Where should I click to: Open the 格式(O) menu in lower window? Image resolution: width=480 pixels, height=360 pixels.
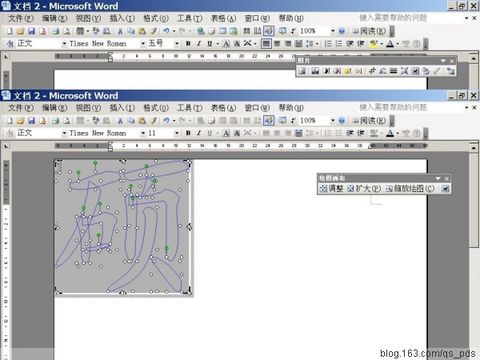click(156, 108)
